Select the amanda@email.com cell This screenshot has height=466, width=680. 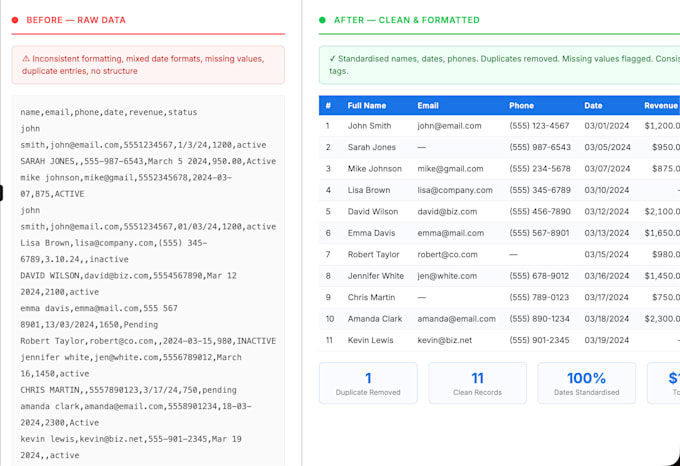coord(456,319)
